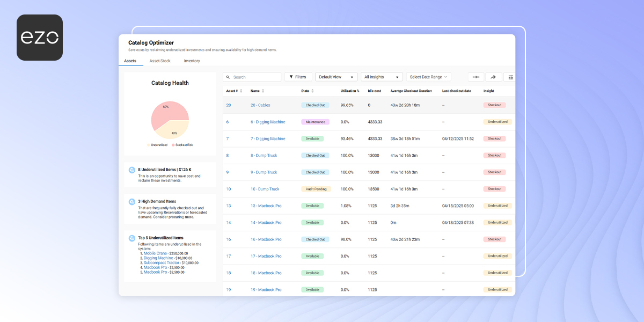This screenshot has width=644, height=322.
Task: Click the icon beside 3 High Demand Items
Action: click(x=132, y=202)
